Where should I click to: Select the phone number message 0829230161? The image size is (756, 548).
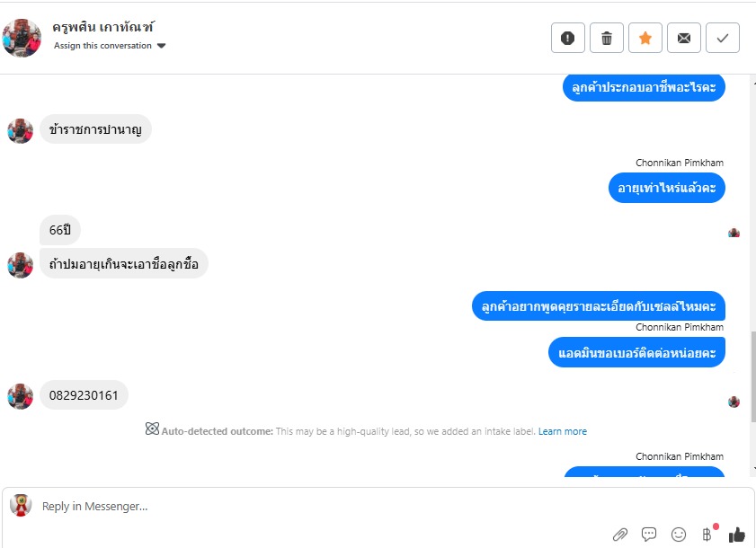tap(84, 395)
